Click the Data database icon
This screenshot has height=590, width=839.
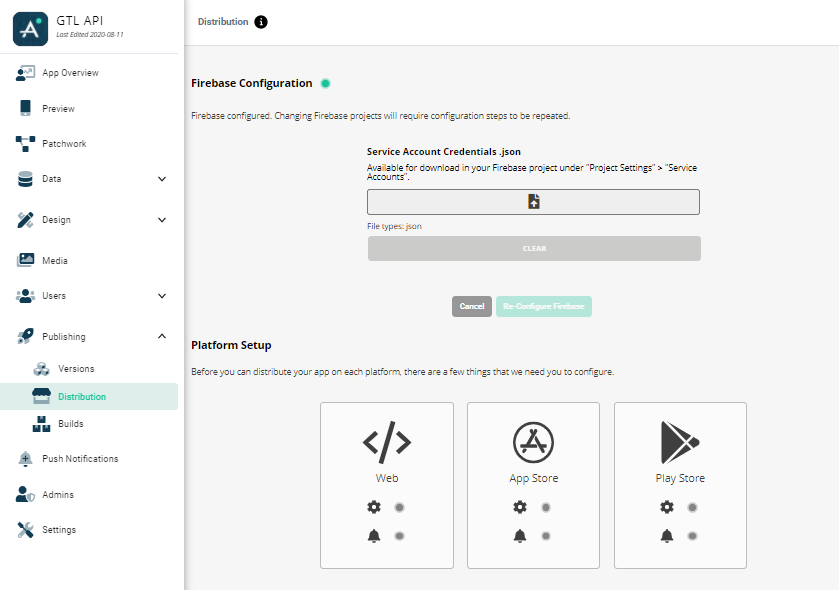pyautogui.click(x=25, y=179)
